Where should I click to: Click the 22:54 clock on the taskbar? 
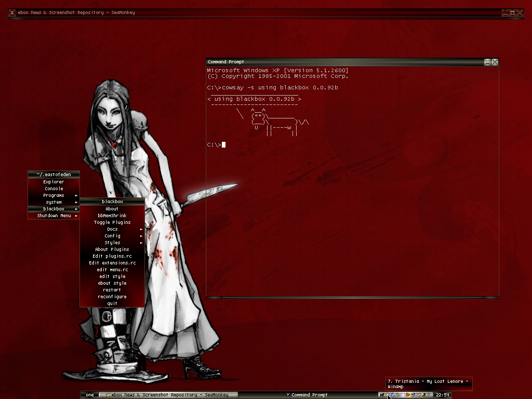click(443, 395)
